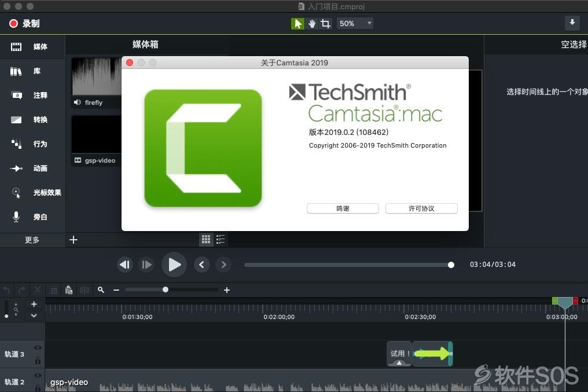Zoom out timeline with minus button

tap(116, 290)
